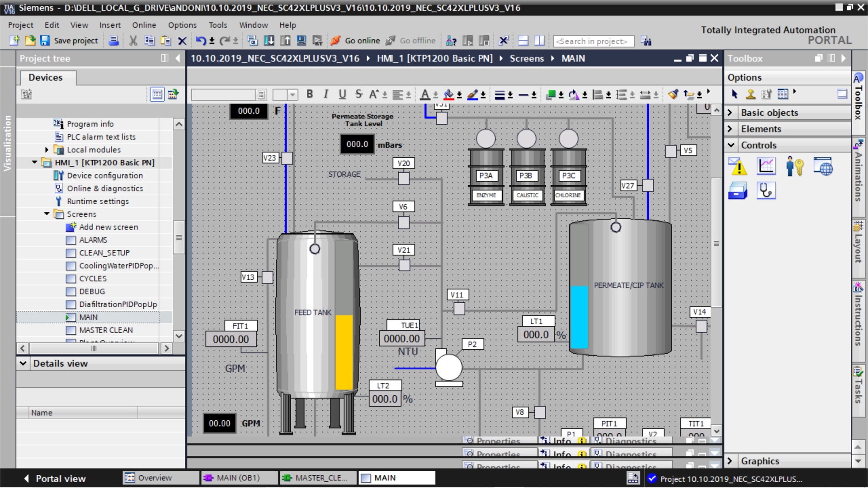
Task: Select the User view control icon
Action: point(794,166)
